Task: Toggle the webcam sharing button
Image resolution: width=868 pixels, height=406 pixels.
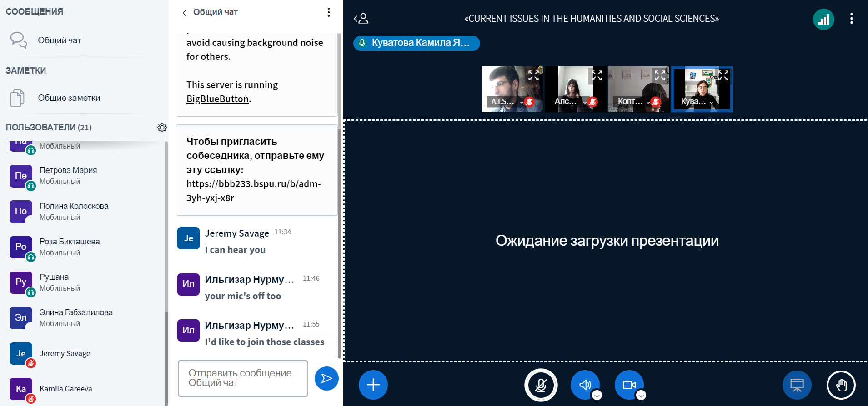Action: pyautogui.click(x=629, y=385)
